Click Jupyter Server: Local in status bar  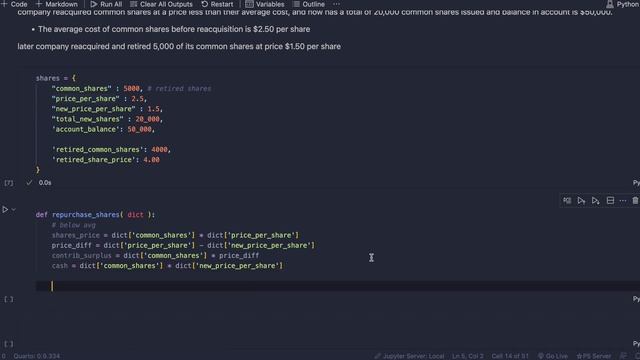[409, 356]
